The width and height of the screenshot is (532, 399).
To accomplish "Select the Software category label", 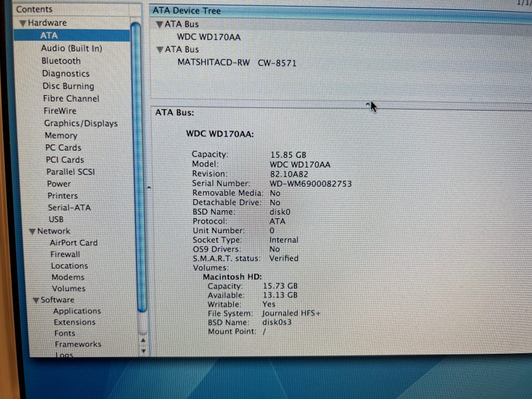I will tap(57, 300).
